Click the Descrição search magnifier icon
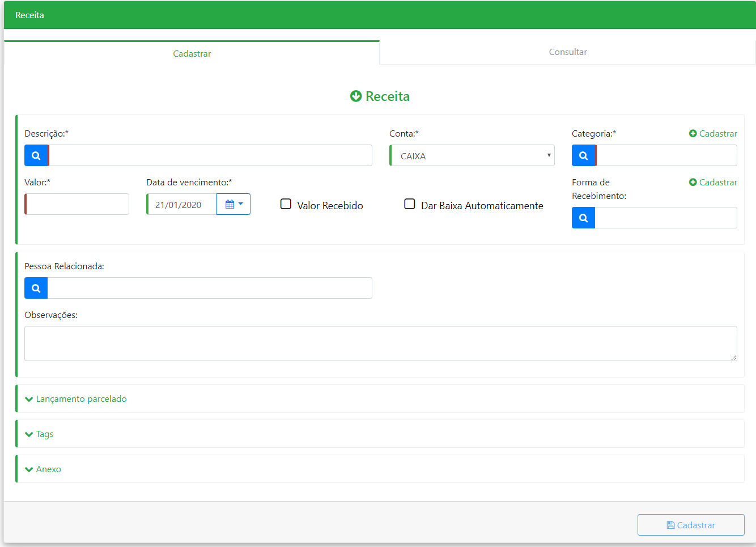The height and width of the screenshot is (547, 756). pyautogui.click(x=36, y=155)
